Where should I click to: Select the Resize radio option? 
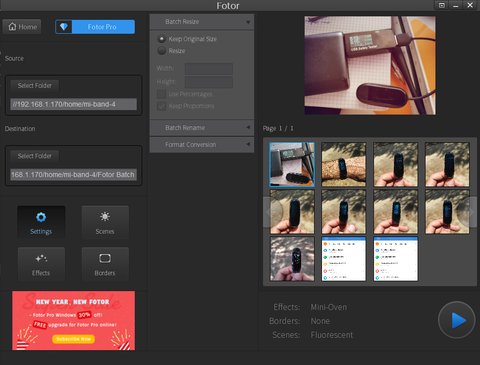162,51
